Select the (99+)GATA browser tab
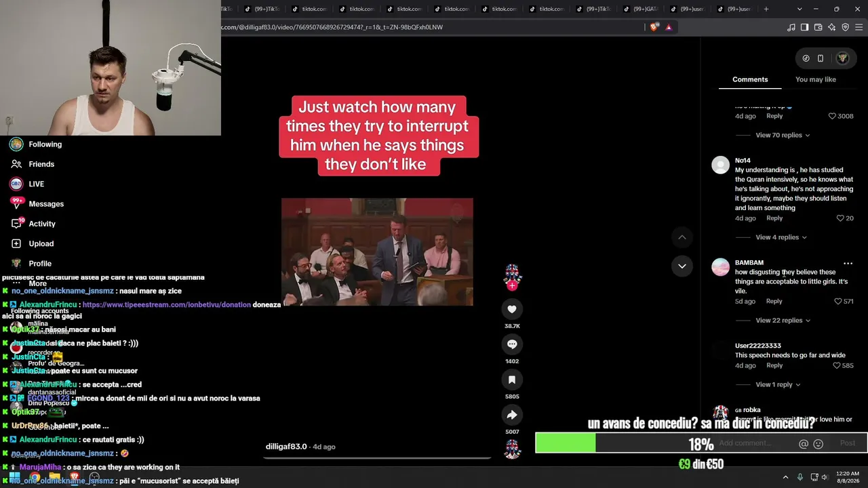The height and width of the screenshot is (488, 868). [640, 9]
